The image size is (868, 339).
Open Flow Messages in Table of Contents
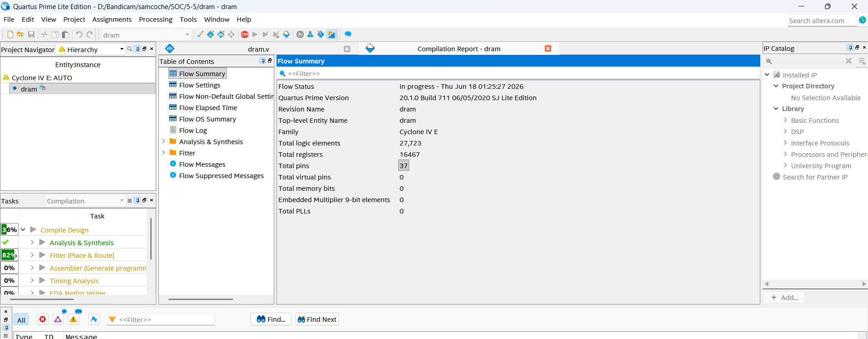click(202, 164)
